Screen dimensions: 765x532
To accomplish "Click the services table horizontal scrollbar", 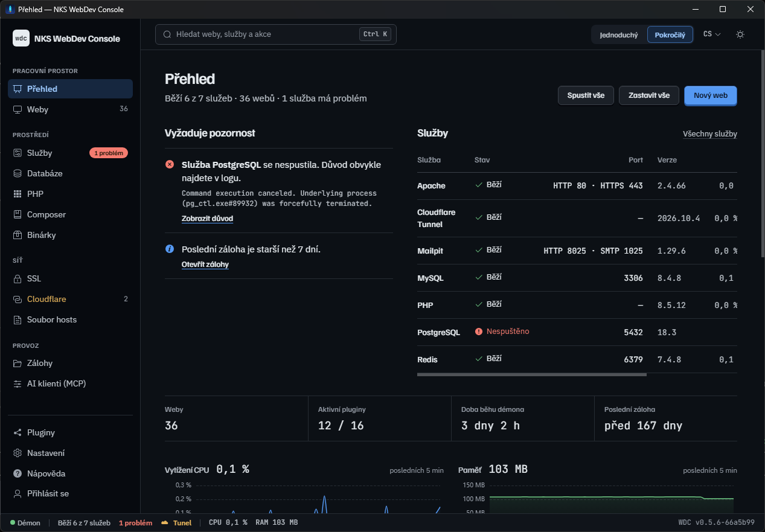I will tap(532, 374).
